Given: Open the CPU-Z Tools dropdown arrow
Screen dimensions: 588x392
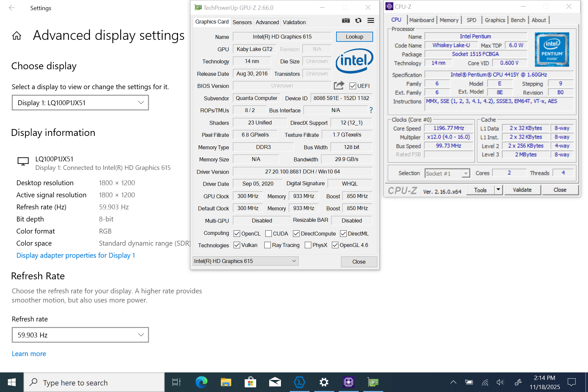Looking at the screenshot, I should pyautogui.click(x=498, y=190).
